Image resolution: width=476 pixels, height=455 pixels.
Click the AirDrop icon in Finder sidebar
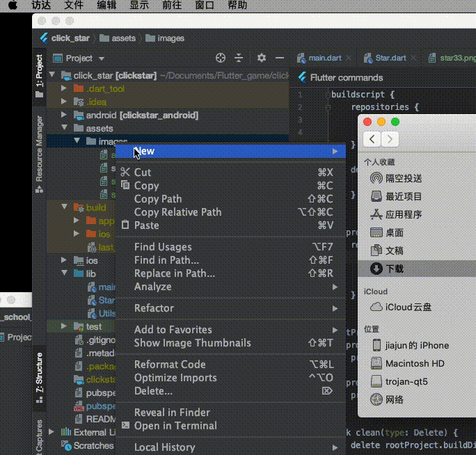(376, 178)
